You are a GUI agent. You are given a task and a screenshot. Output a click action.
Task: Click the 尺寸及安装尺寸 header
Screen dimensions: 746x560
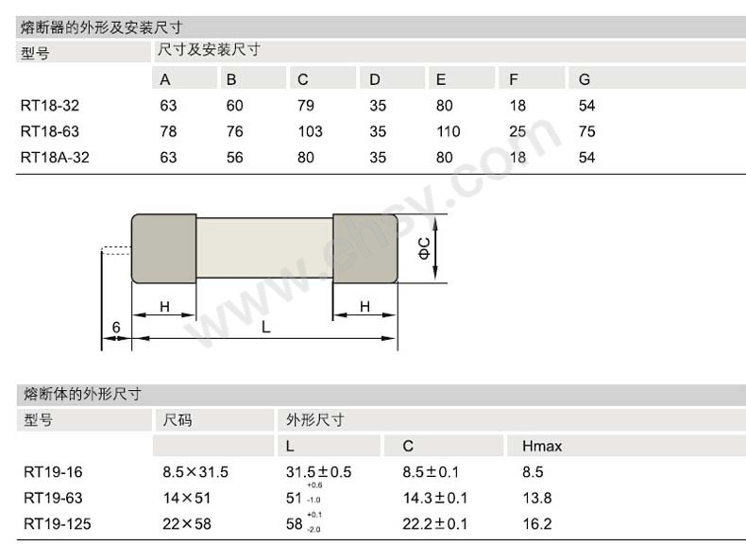(209, 49)
